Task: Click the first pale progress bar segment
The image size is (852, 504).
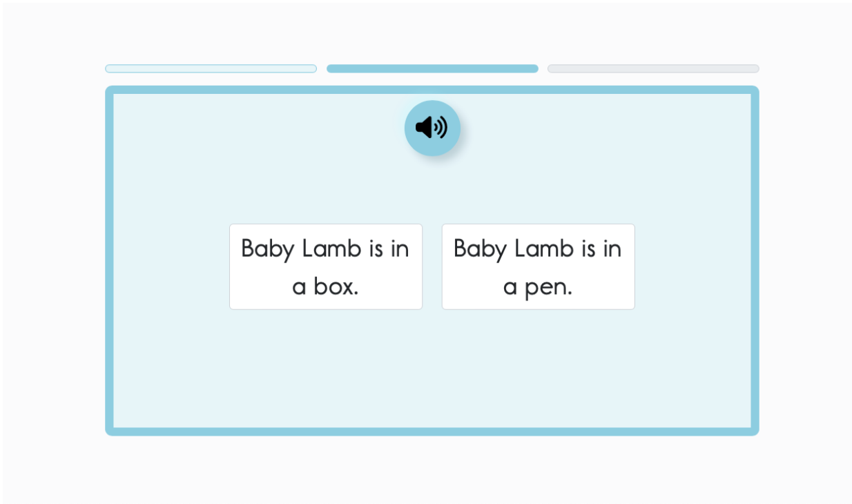Action: (211, 68)
